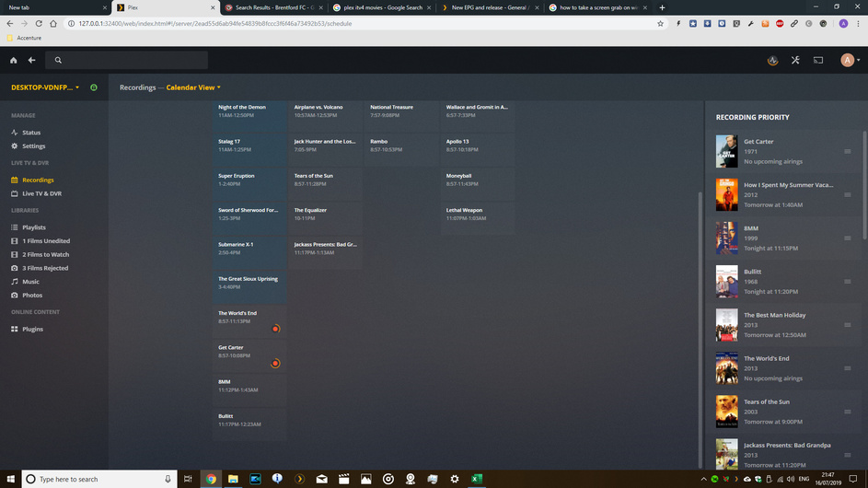Click the Recording Priority panel scrollbar
Screen dimensions: 868x488
coord(864,186)
